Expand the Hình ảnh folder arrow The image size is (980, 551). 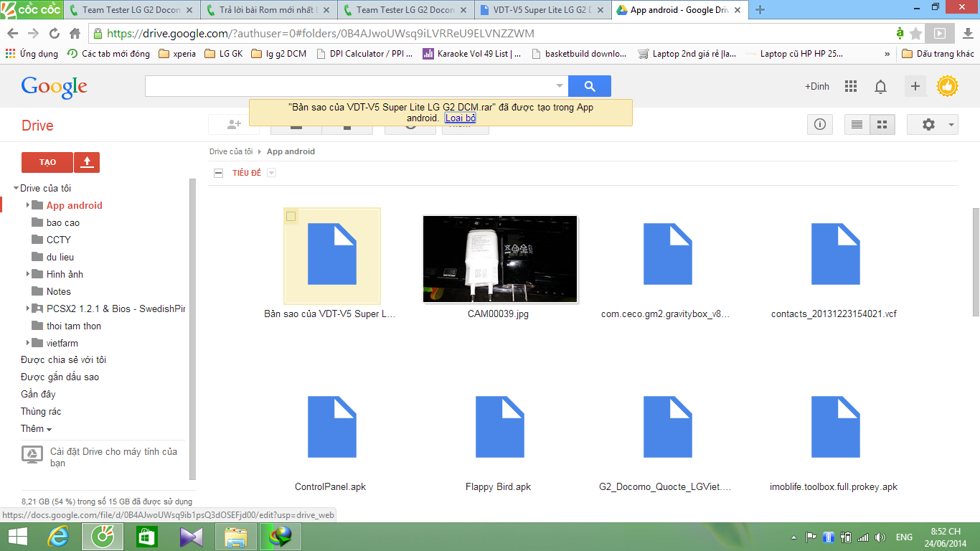(x=27, y=274)
